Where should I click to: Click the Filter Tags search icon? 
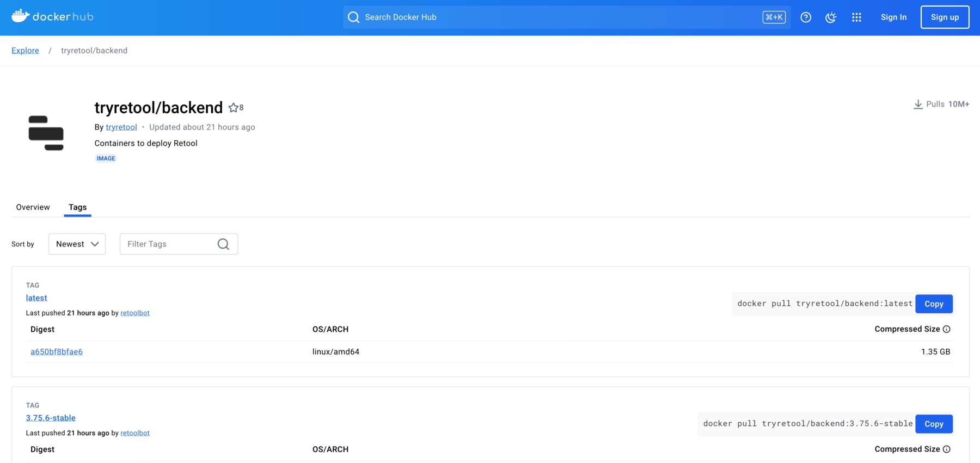click(x=223, y=244)
